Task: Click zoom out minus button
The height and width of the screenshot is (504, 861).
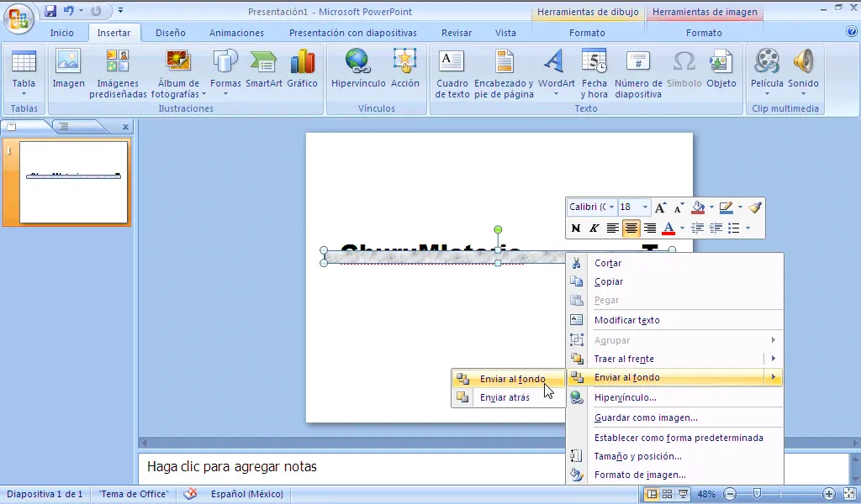Action: [x=730, y=494]
